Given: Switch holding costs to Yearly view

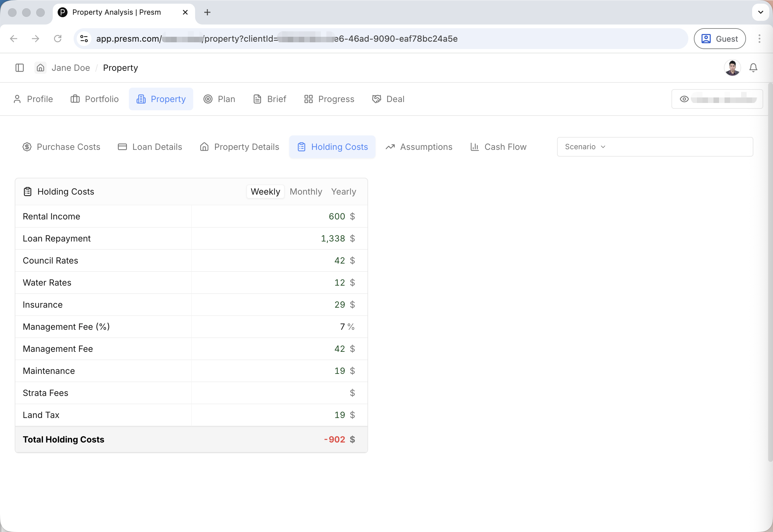Looking at the screenshot, I should click(343, 192).
